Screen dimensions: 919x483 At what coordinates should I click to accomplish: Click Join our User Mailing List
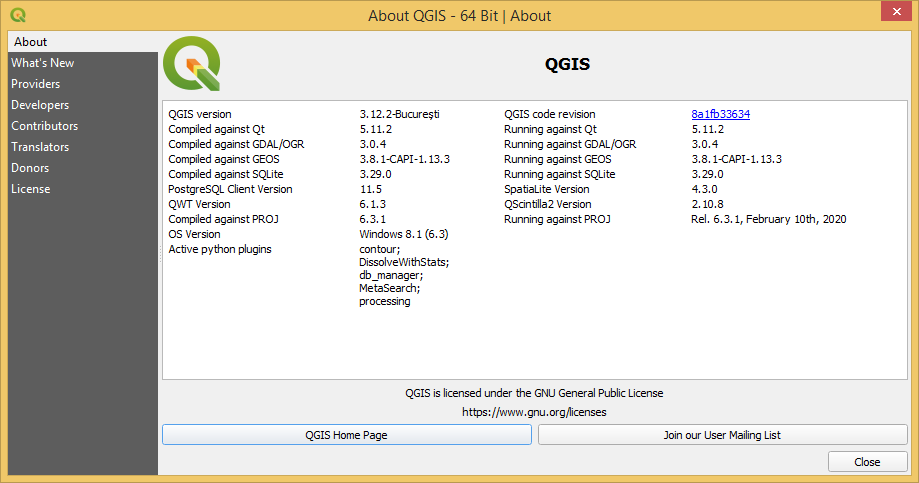(722, 435)
